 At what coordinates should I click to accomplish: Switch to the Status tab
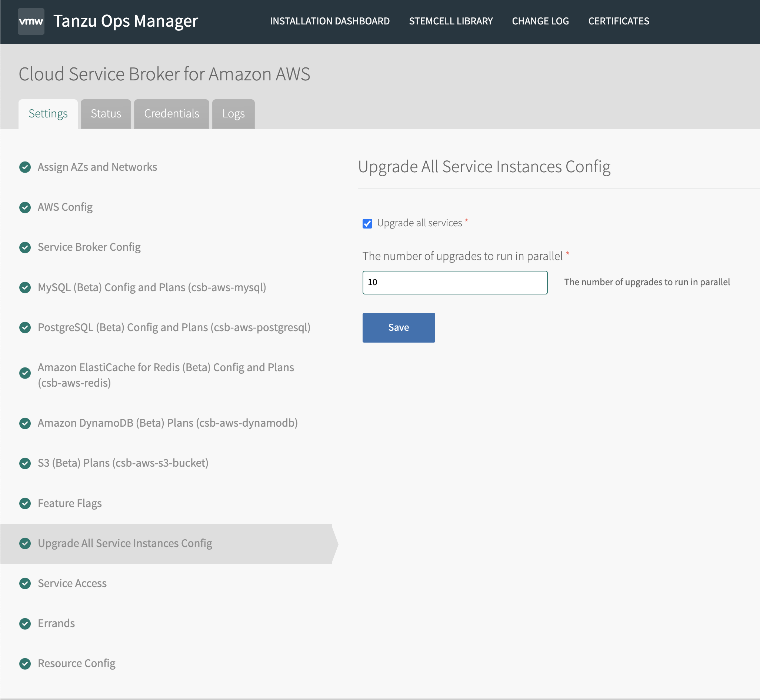click(x=106, y=113)
